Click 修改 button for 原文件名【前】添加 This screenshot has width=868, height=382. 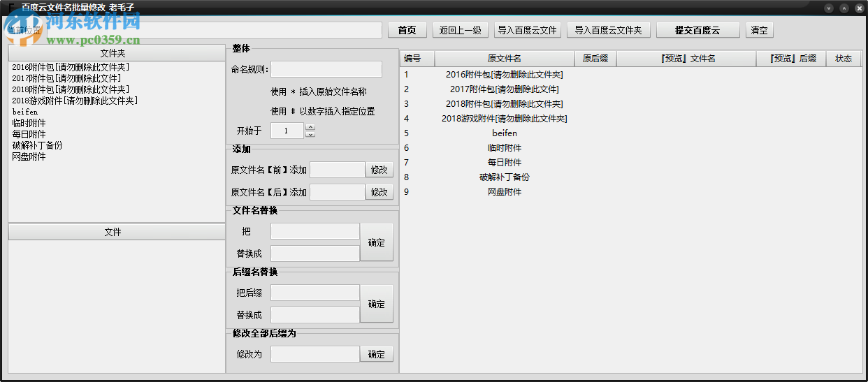(x=379, y=170)
